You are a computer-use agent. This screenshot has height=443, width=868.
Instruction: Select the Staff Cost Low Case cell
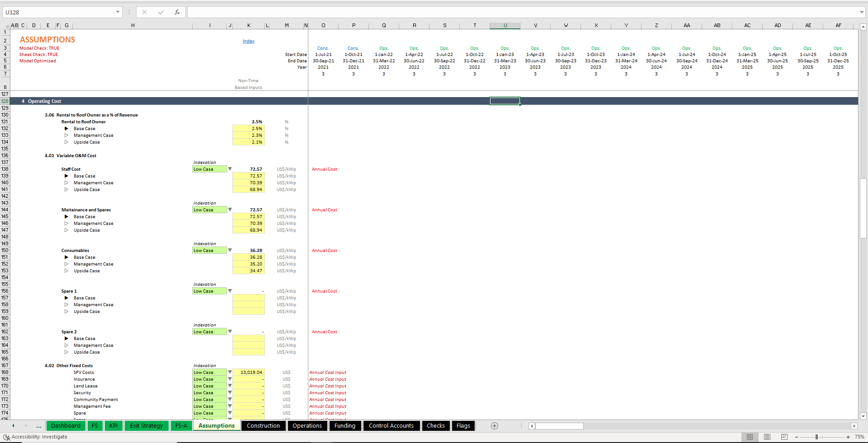[209, 169]
